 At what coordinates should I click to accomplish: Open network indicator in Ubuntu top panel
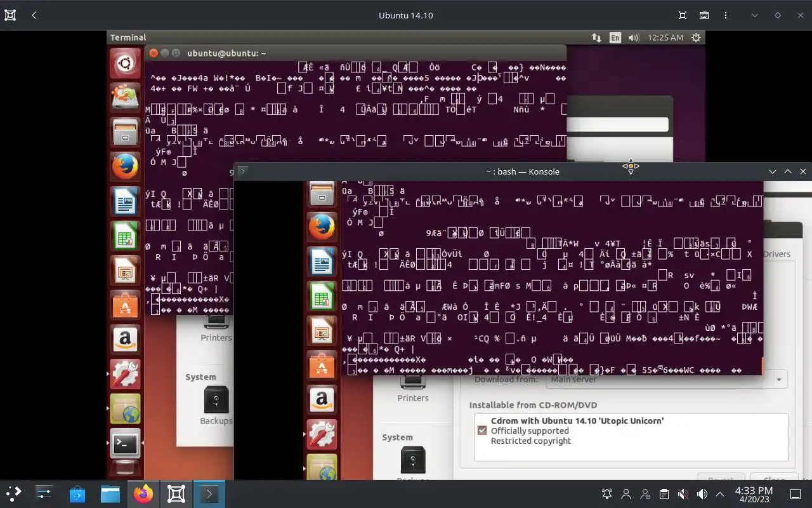tap(596, 37)
